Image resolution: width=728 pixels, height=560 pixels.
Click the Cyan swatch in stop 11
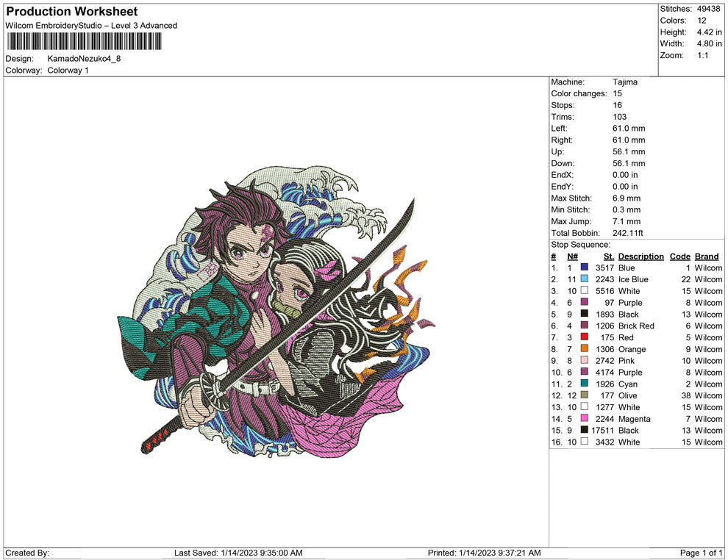(x=584, y=383)
